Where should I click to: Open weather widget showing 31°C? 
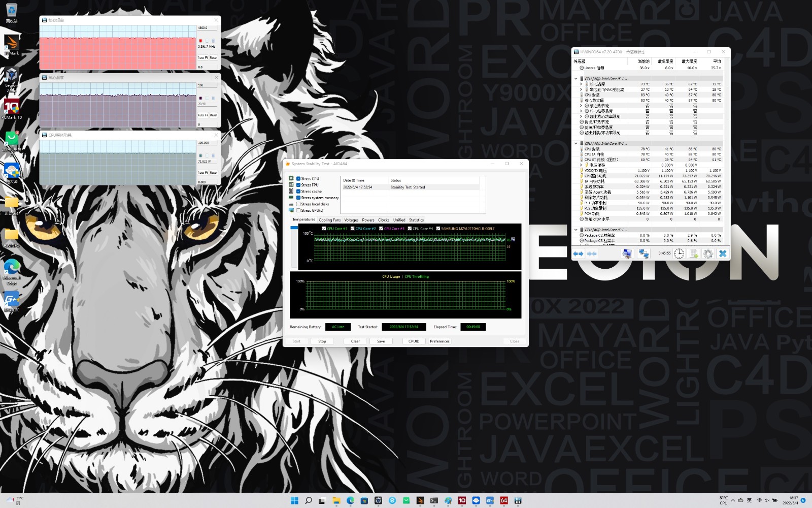[14, 500]
